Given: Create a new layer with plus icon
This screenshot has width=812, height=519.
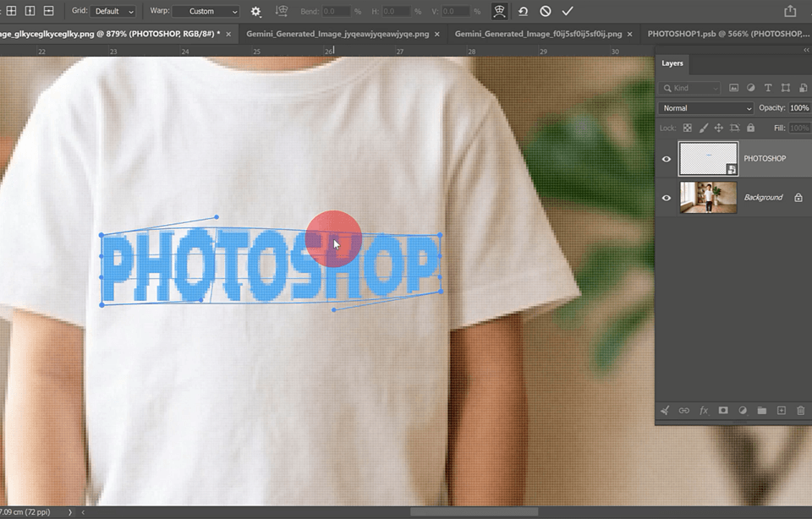Looking at the screenshot, I should 782,410.
